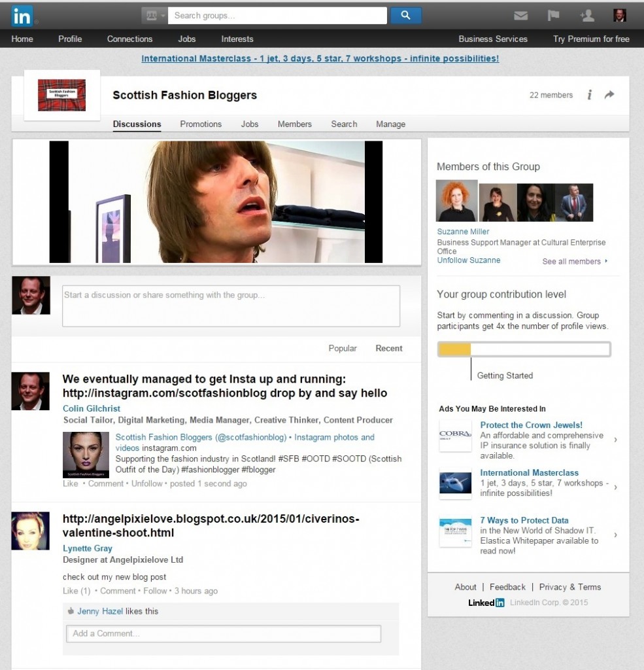
Task: Go to Home in the nav bar
Action: coord(22,39)
